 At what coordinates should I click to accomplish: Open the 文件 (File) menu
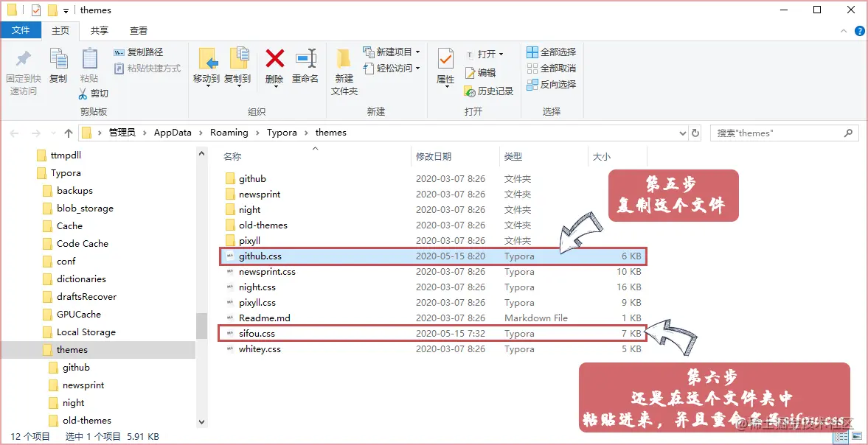[21, 30]
